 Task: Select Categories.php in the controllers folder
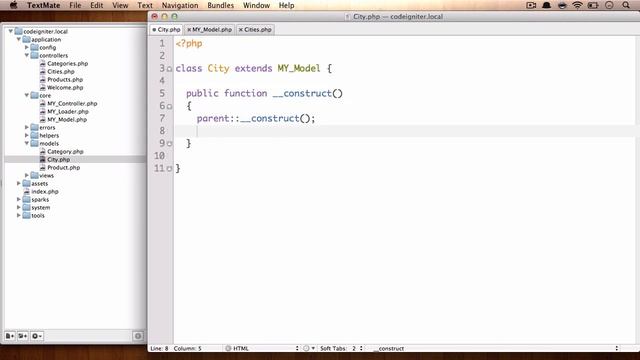[67, 64]
